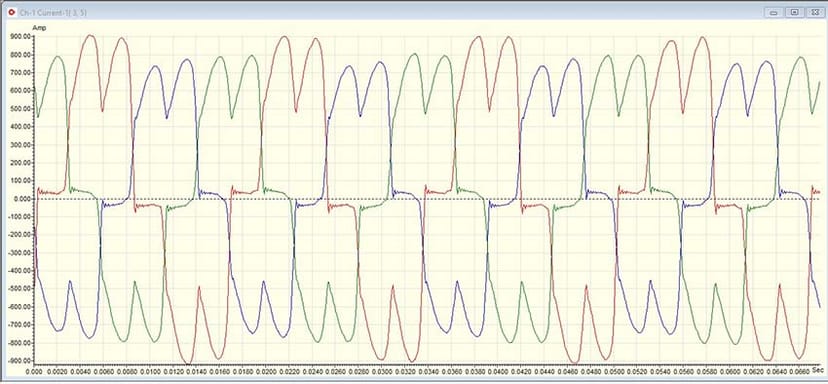The width and height of the screenshot is (828, 384).
Task: Close the Ch-1 Current plot window
Action: tap(814, 13)
